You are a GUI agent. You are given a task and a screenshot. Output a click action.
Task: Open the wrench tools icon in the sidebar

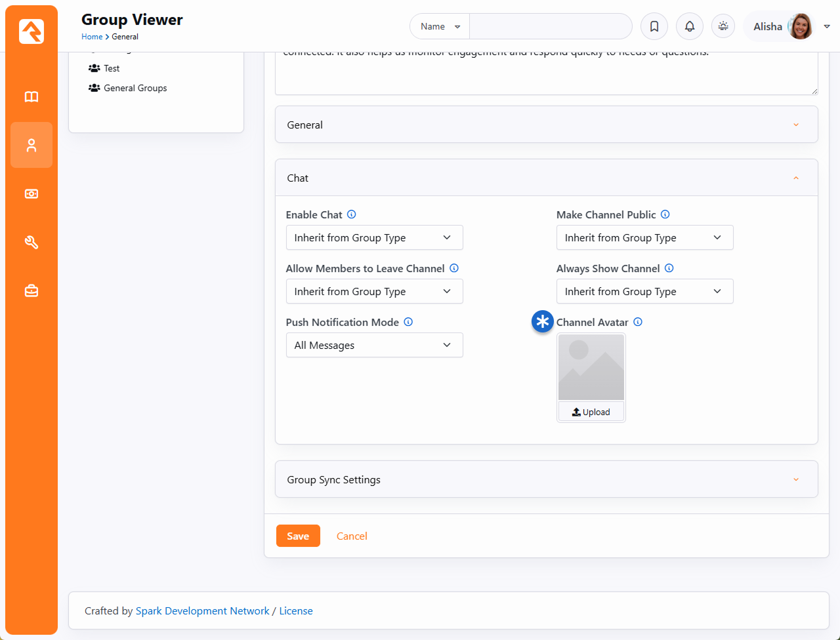(31, 243)
